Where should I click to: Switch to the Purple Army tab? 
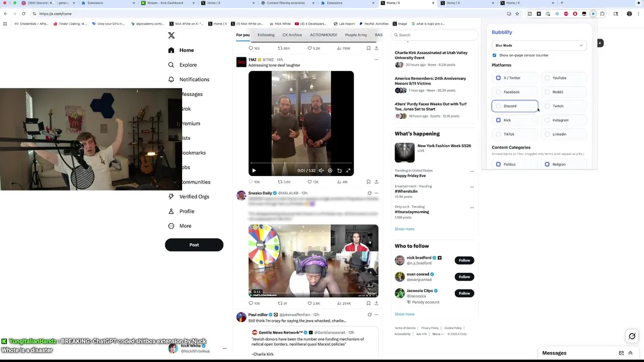point(356,35)
